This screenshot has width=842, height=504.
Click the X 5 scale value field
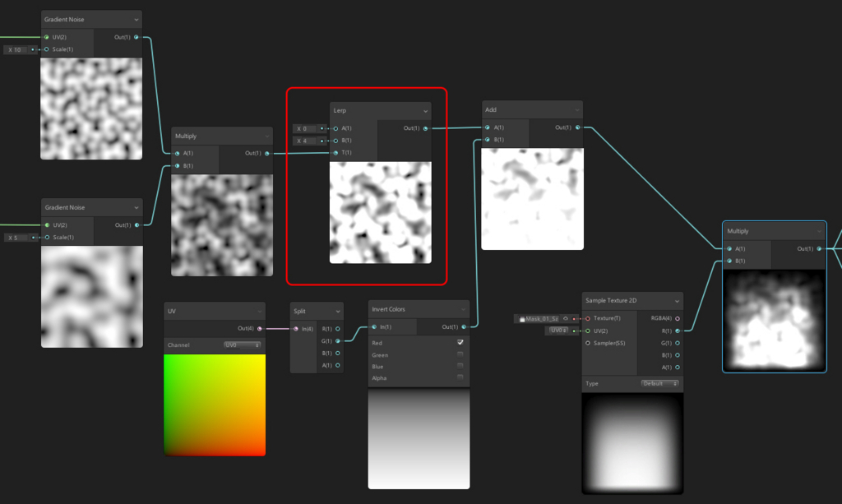pyautogui.click(x=18, y=238)
